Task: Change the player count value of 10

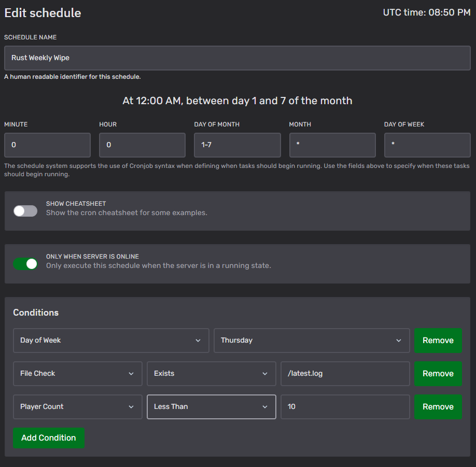Action: click(x=345, y=407)
